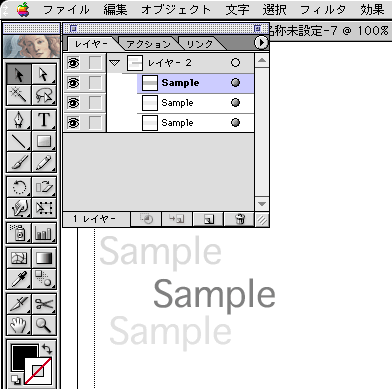
Task: Click the Stroke swatch with red slash
Action: pos(38,371)
